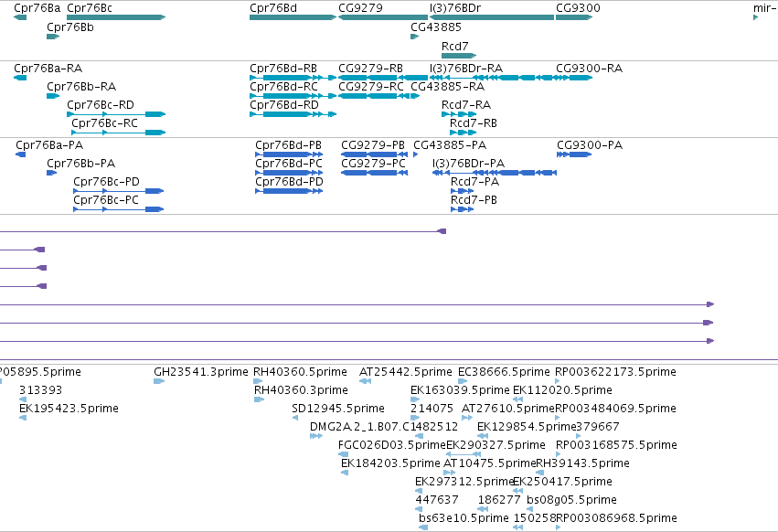The image size is (778, 532).
Task: Click the RP003622173.5prime EST marker
Action: (557, 381)
